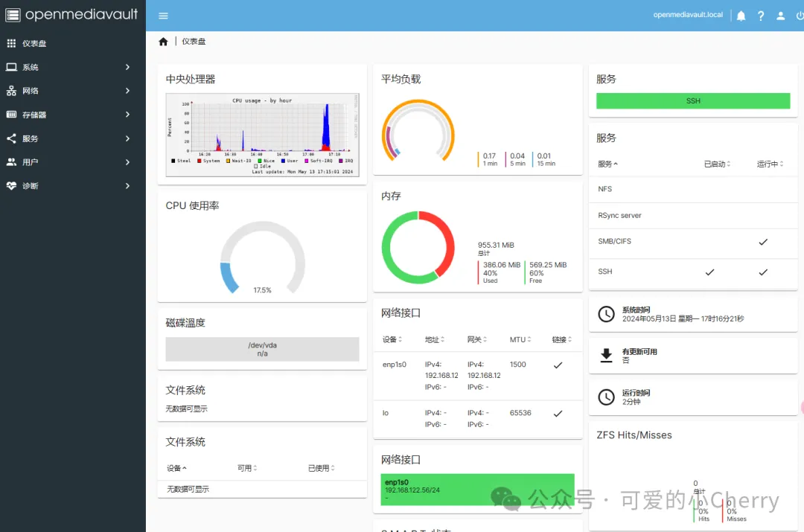Click the download icon for available updates
This screenshot has height=532, width=804.
tap(607, 356)
